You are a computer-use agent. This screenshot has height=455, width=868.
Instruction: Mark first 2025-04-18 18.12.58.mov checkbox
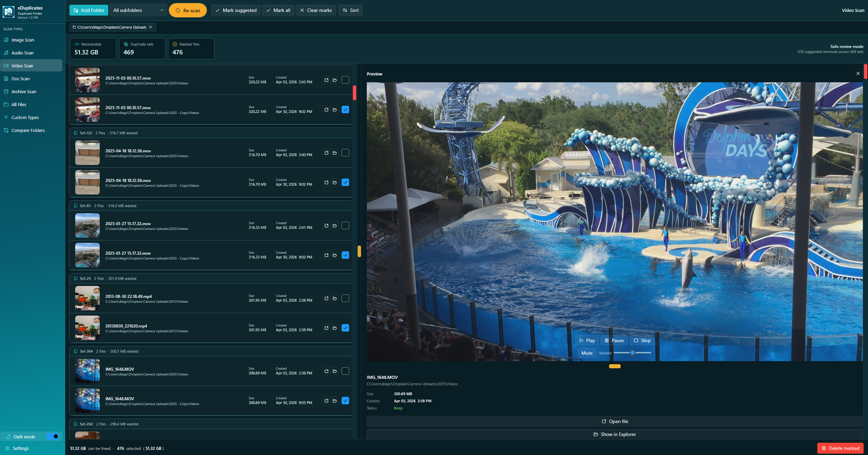click(x=345, y=153)
